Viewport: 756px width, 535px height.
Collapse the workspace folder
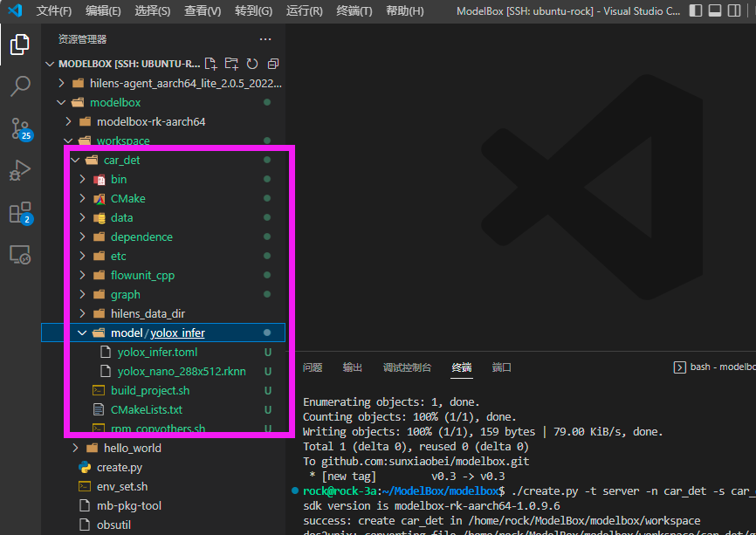pyautogui.click(x=68, y=141)
